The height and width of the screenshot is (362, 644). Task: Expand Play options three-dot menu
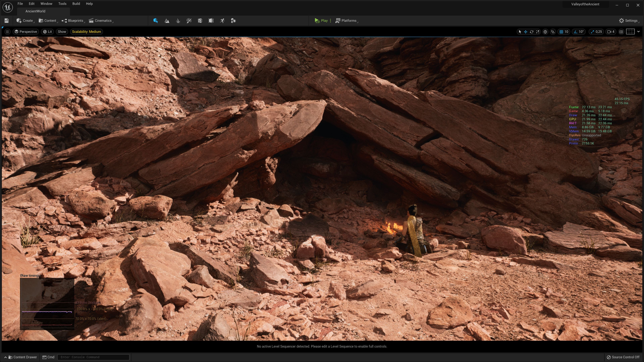pos(331,21)
